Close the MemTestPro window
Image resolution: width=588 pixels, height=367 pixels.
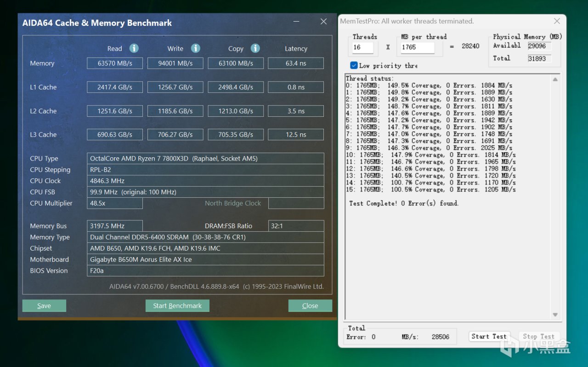pyautogui.click(x=557, y=21)
